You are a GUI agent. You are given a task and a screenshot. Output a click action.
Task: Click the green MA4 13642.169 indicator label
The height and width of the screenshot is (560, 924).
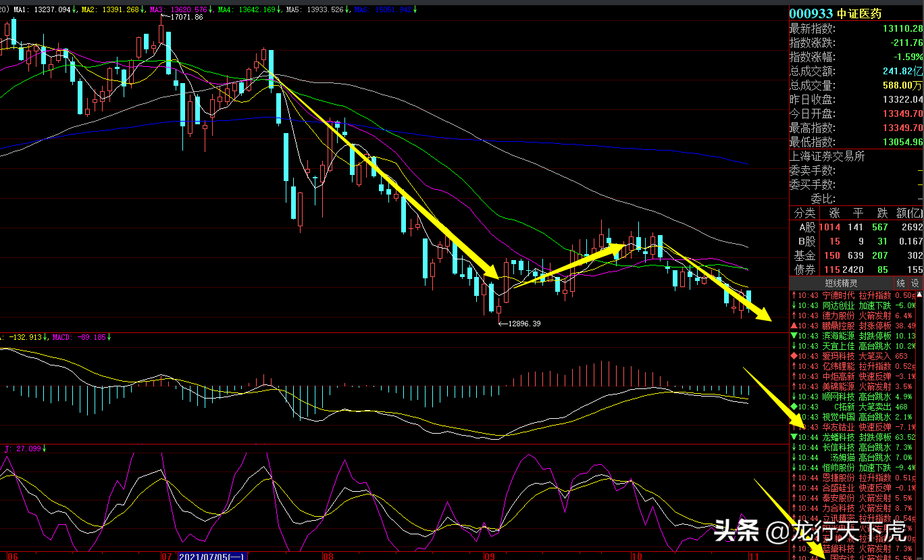[x=248, y=9]
